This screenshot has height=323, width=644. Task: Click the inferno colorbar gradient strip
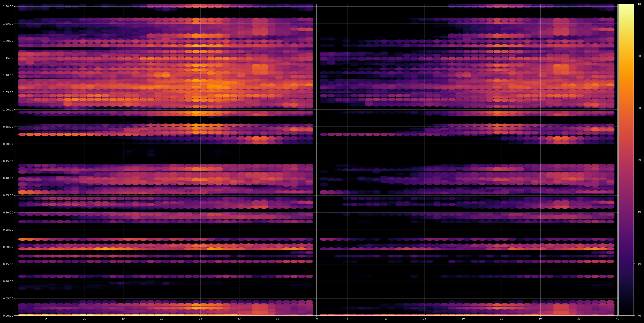[626, 160]
